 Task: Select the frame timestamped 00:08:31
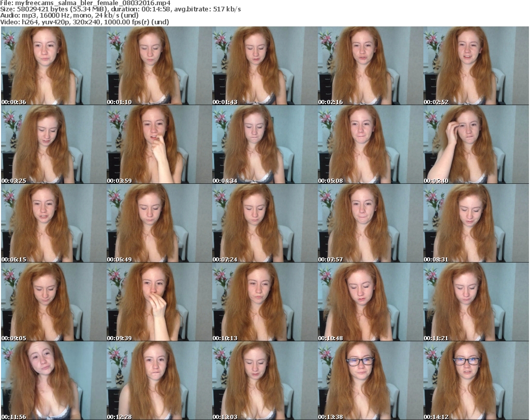point(476,223)
